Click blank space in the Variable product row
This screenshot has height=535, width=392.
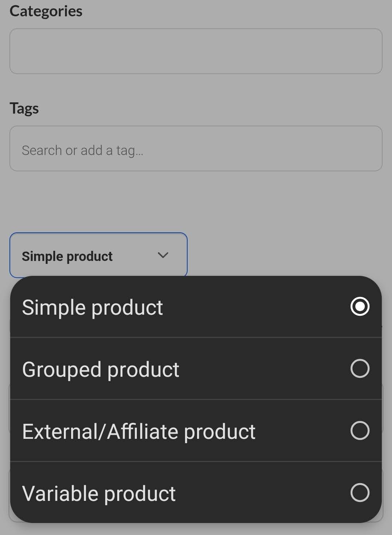click(261, 493)
